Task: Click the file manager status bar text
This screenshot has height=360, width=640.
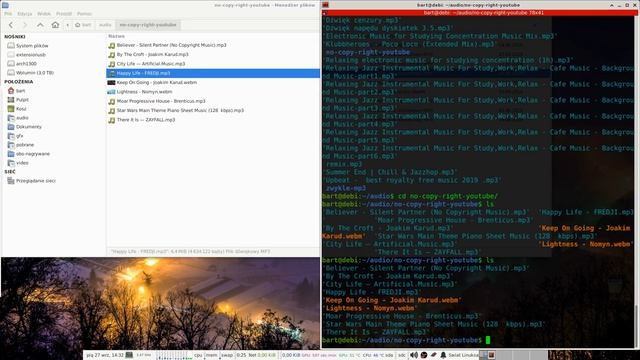Action: [190, 251]
